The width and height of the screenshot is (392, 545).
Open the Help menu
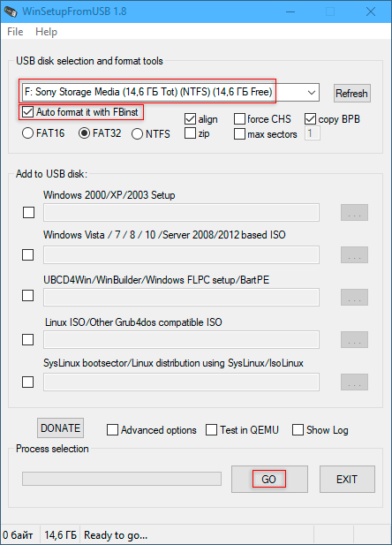click(x=46, y=32)
